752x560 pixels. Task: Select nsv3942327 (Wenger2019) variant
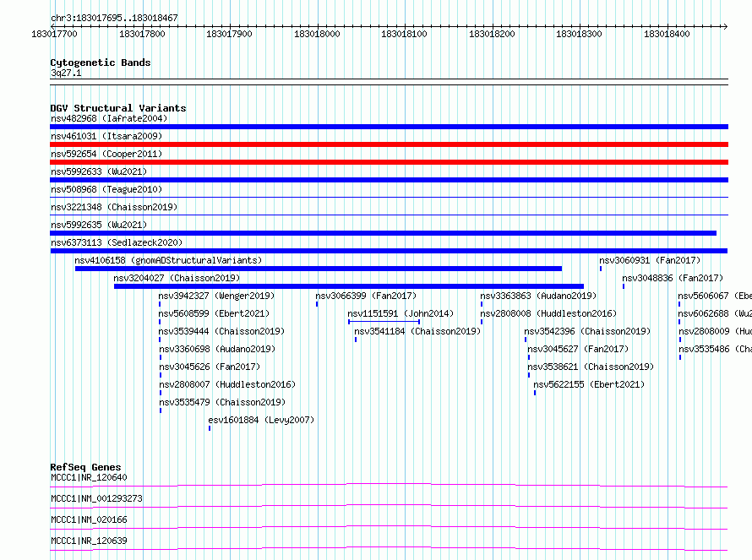217,296
